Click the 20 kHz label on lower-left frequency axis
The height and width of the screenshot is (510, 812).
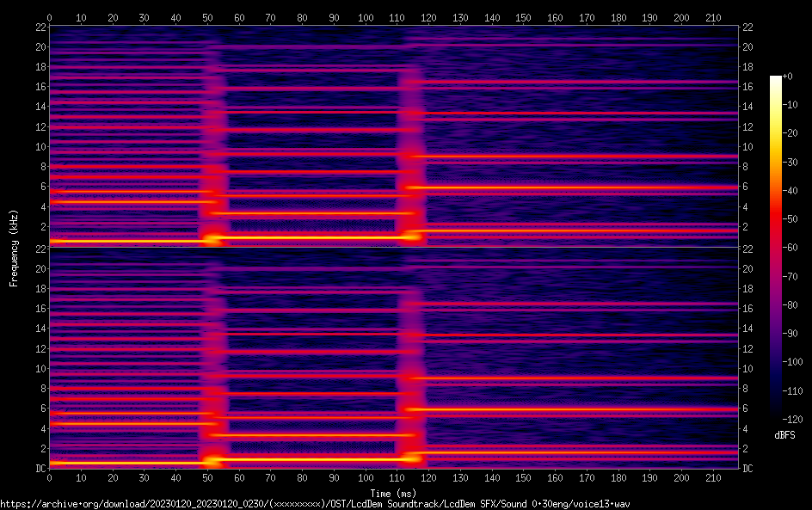(40, 268)
